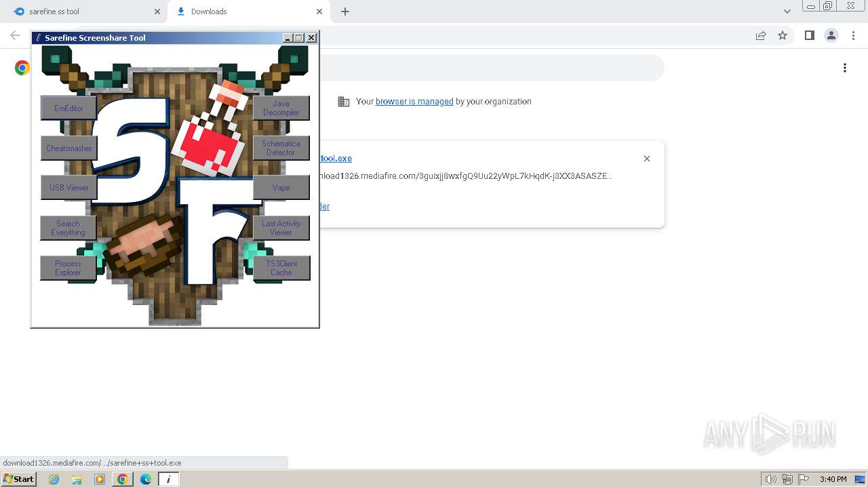The image size is (868, 488).
Task: Share this page with the share icon
Action: click(x=761, y=35)
